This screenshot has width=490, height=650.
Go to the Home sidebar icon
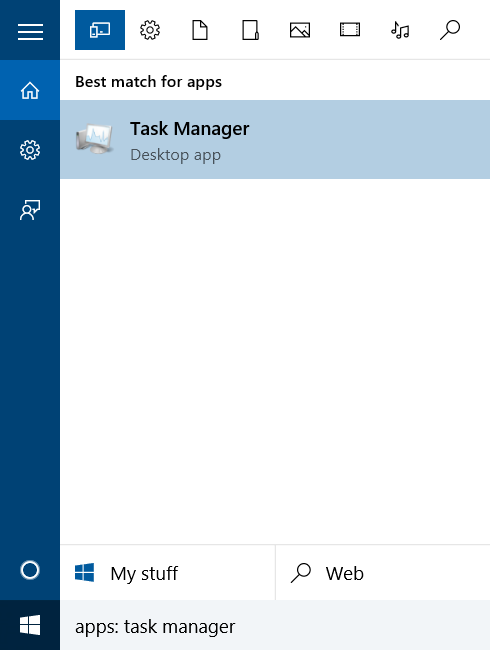30,90
